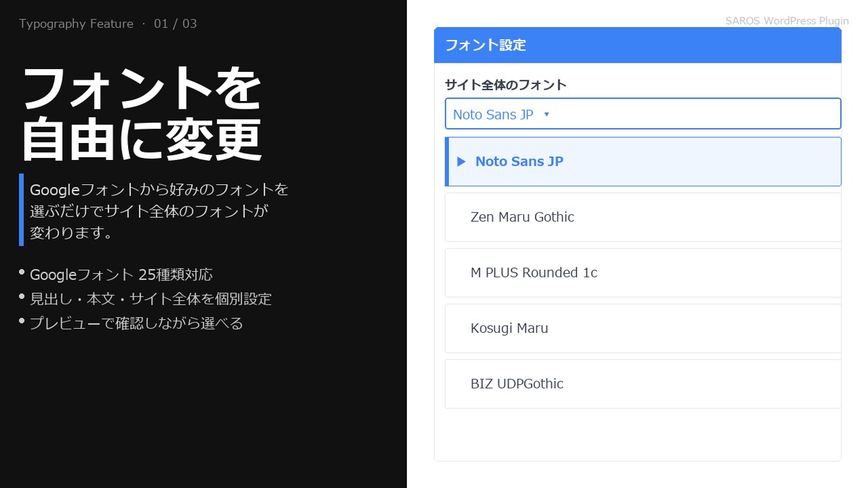Image resolution: width=868 pixels, height=488 pixels.
Task: Click the サイト全体のフォント label
Action: [x=506, y=85]
